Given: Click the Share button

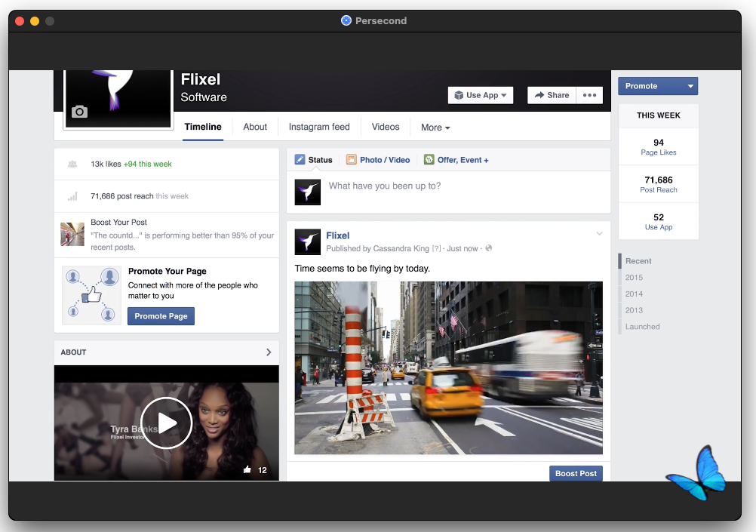Looking at the screenshot, I should pos(552,95).
